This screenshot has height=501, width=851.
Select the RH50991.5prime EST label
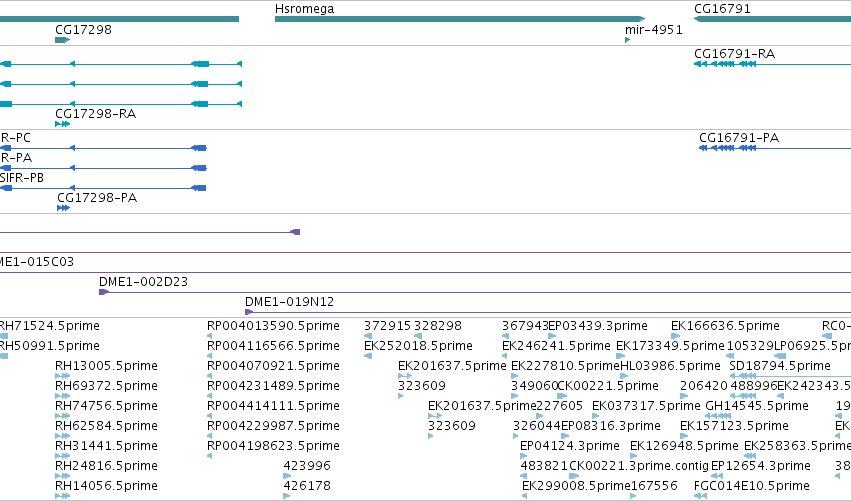(49, 346)
